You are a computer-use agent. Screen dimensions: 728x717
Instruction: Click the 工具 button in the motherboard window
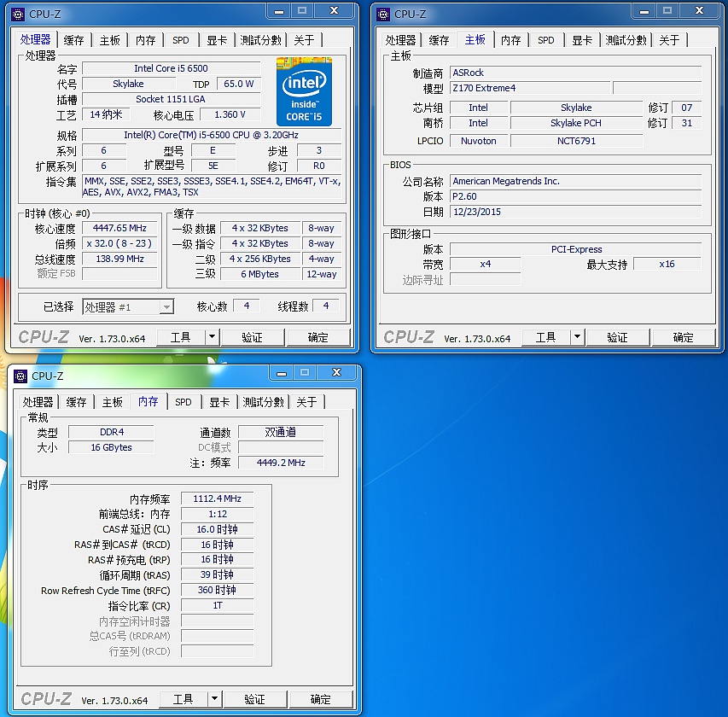click(x=546, y=337)
